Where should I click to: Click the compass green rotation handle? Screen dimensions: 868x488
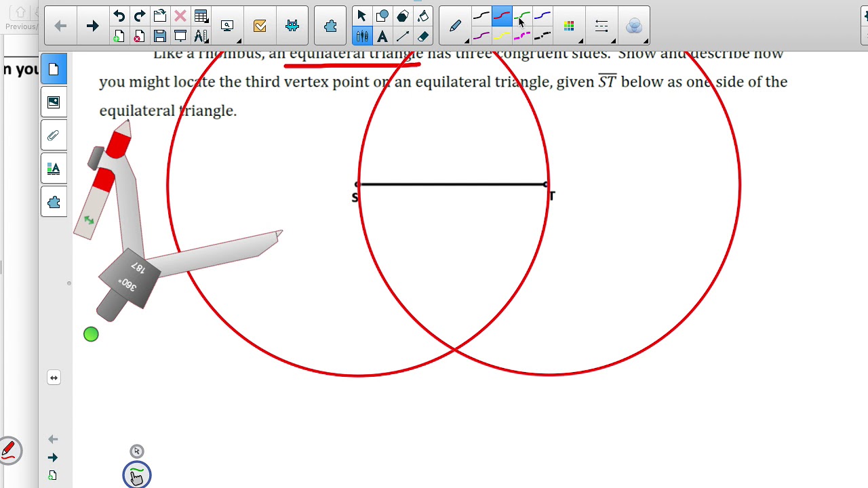click(91, 334)
